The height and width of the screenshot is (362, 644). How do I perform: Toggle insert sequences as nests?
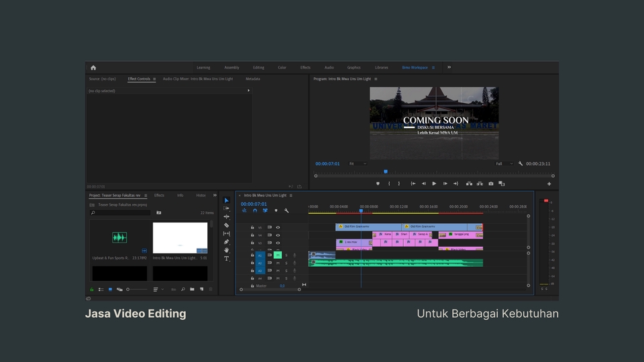(244, 210)
